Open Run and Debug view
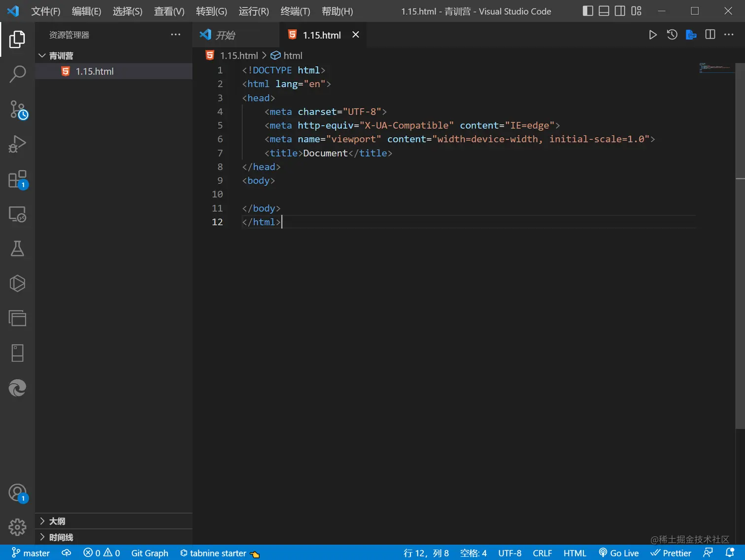The image size is (745, 560). click(x=17, y=144)
